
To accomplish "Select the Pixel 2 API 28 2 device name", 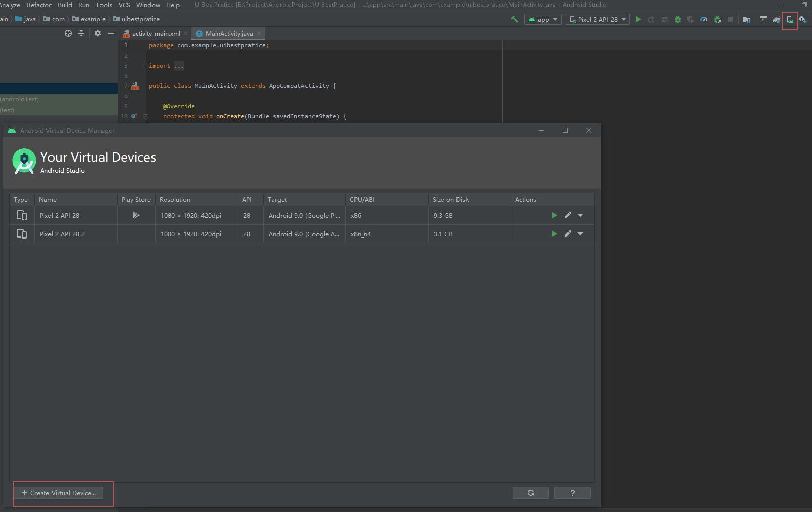I will tap(62, 234).
